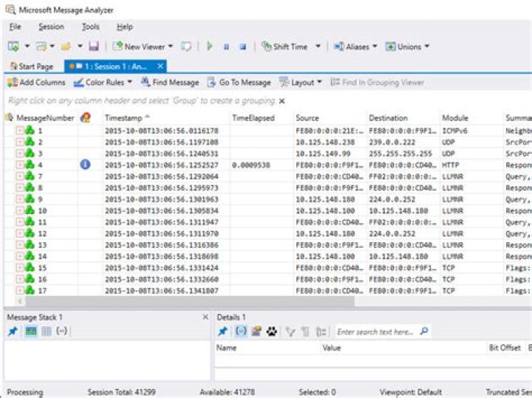Click the Shift Time button

(284, 46)
